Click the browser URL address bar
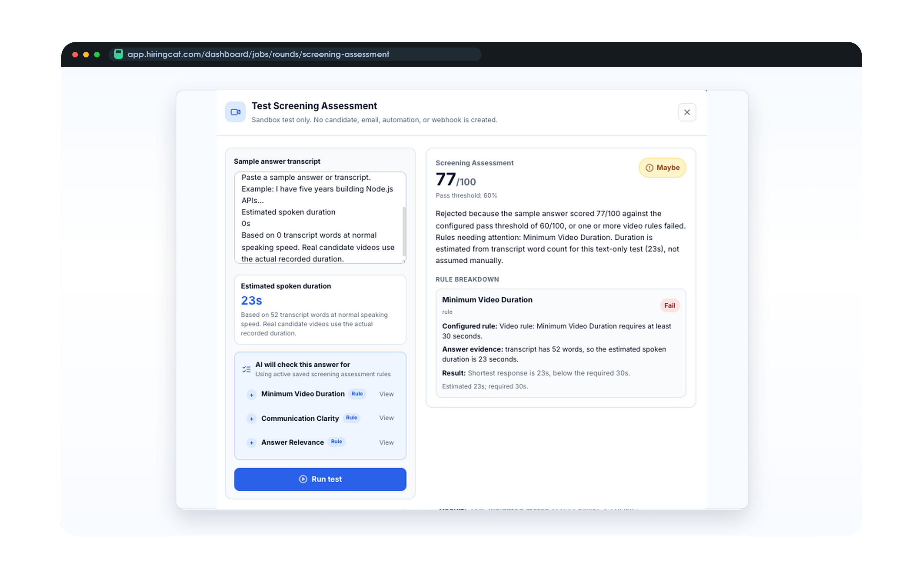Screen dimensions: 924x578 point(295,54)
